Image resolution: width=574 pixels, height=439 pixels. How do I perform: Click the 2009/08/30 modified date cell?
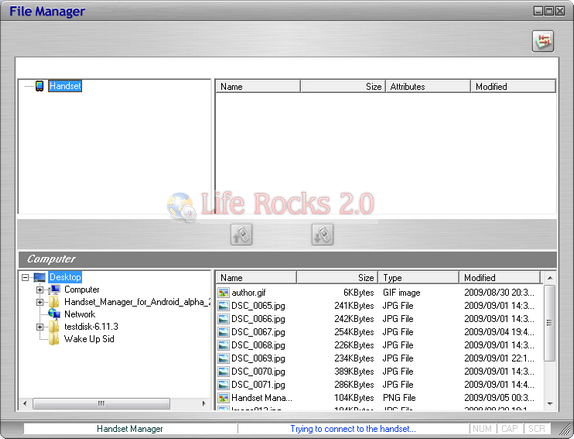tap(499, 293)
